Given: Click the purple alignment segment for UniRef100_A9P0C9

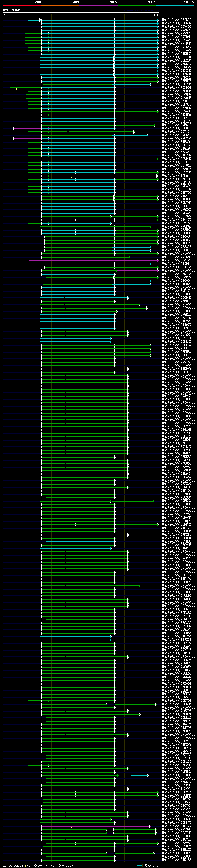Looking at the screenshot, I should [x=27, y=128].
